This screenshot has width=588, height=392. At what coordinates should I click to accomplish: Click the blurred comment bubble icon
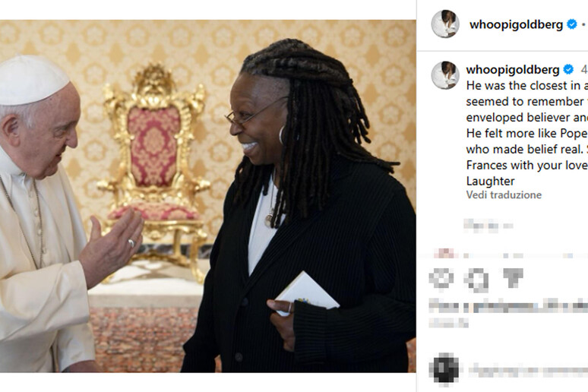coord(476,280)
